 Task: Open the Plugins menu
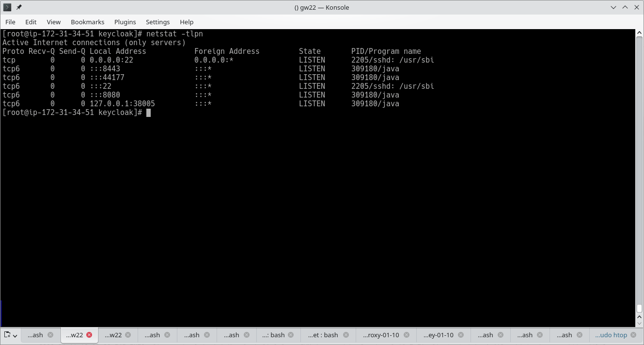125,22
